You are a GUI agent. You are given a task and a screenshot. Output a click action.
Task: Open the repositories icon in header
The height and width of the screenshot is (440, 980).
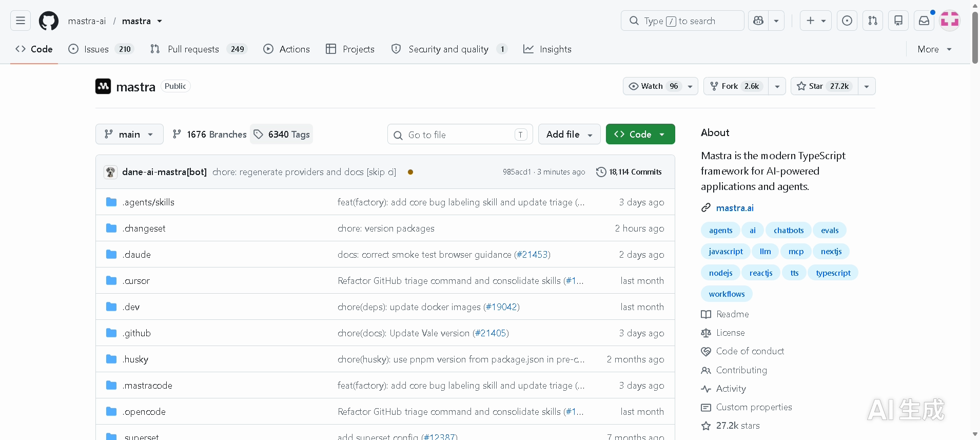tap(898, 21)
